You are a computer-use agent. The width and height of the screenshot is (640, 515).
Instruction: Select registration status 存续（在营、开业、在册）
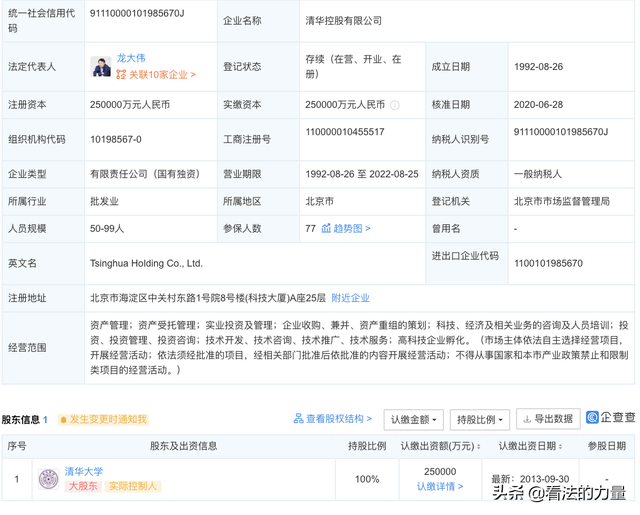coord(353,67)
